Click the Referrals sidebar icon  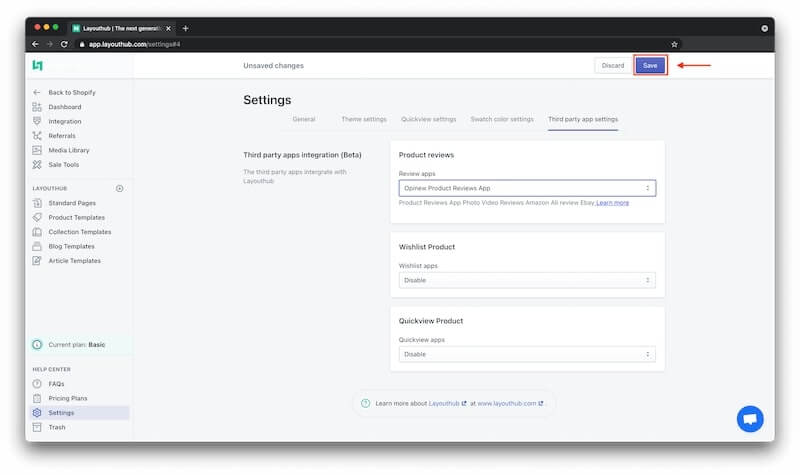pyautogui.click(x=37, y=136)
